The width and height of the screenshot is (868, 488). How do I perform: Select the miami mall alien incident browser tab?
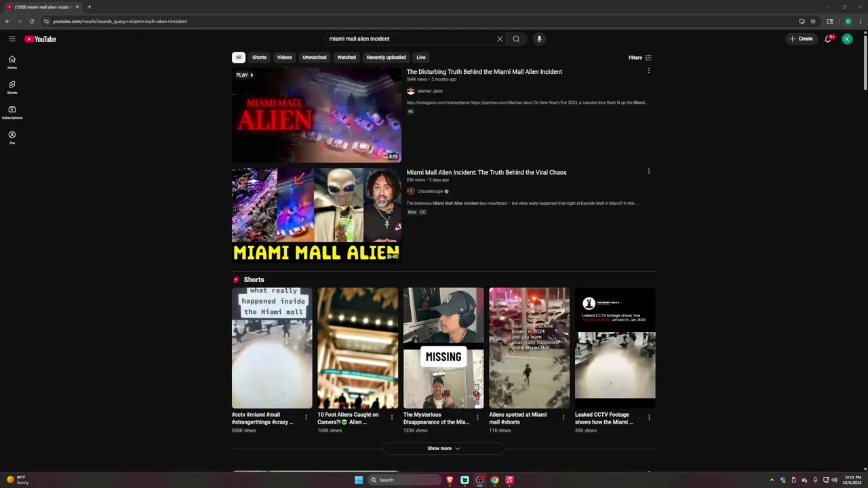pyautogui.click(x=42, y=7)
